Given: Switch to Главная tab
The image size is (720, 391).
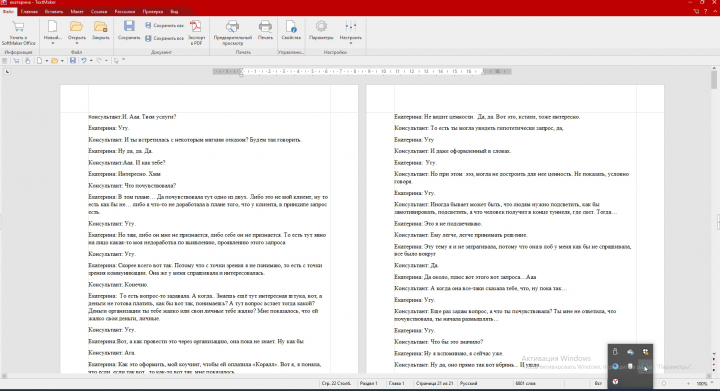Looking at the screenshot, I should [29, 11].
